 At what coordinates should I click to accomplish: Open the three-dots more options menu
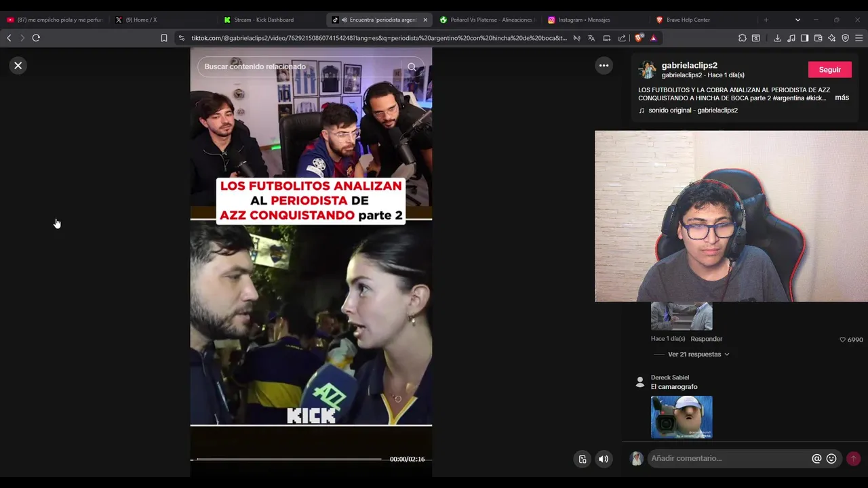pyautogui.click(x=604, y=66)
